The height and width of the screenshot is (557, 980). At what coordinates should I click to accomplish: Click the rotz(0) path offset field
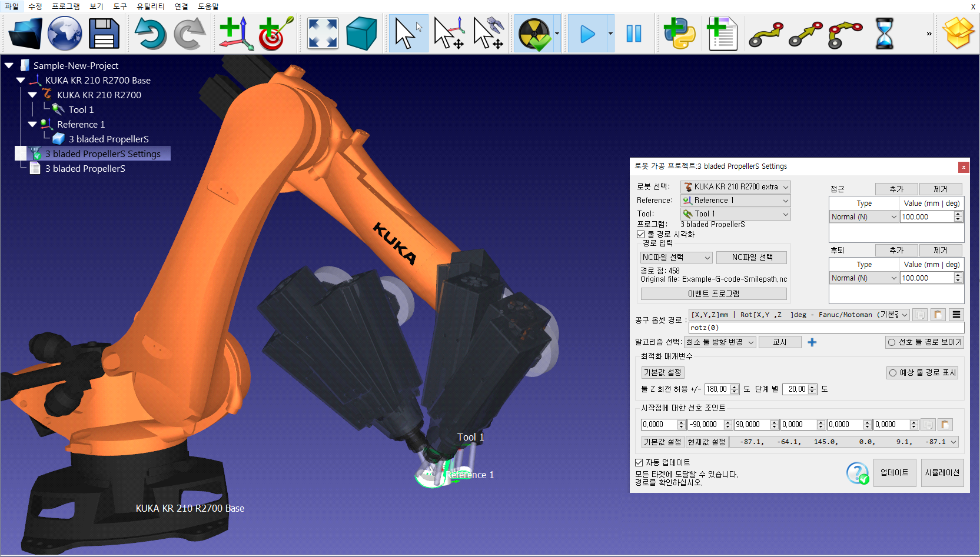coord(826,328)
